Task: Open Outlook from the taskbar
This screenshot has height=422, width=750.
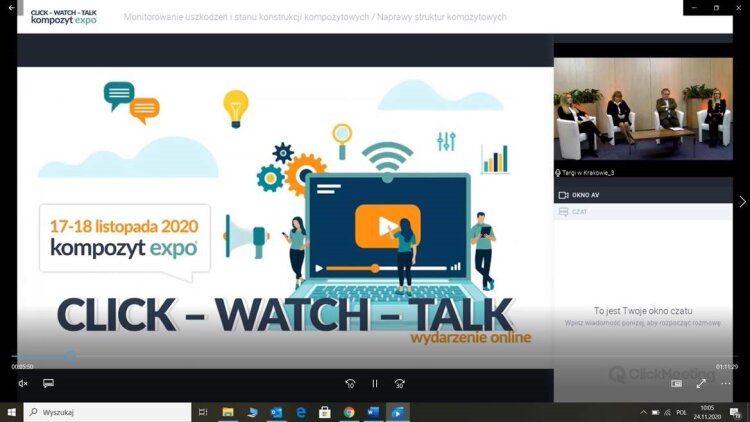Action: coord(276,412)
